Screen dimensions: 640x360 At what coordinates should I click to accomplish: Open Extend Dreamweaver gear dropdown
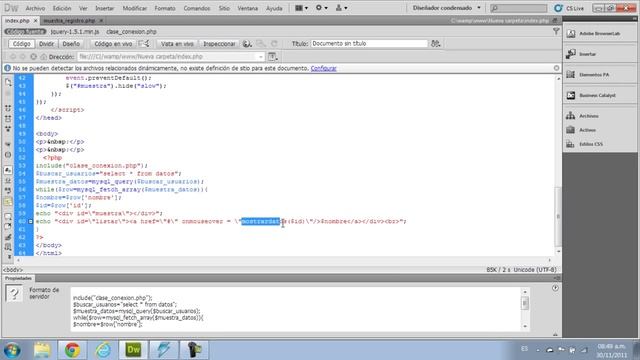tap(321, 8)
